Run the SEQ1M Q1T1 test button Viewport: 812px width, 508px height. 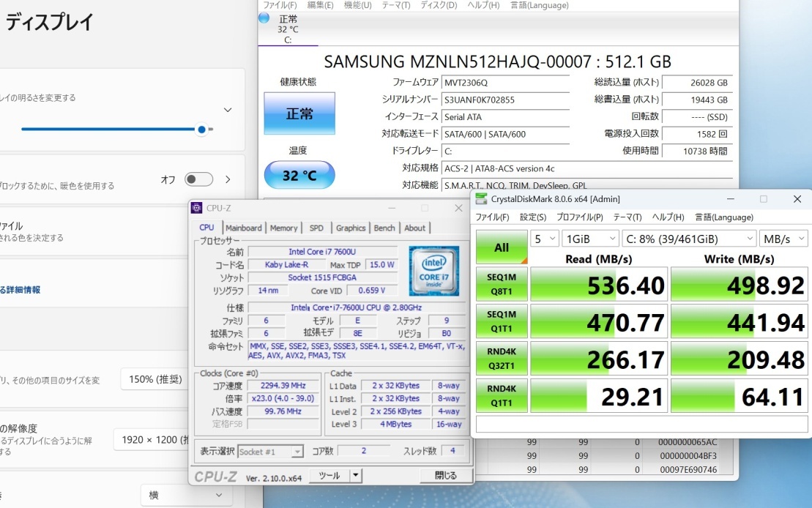(x=502, y=321)
